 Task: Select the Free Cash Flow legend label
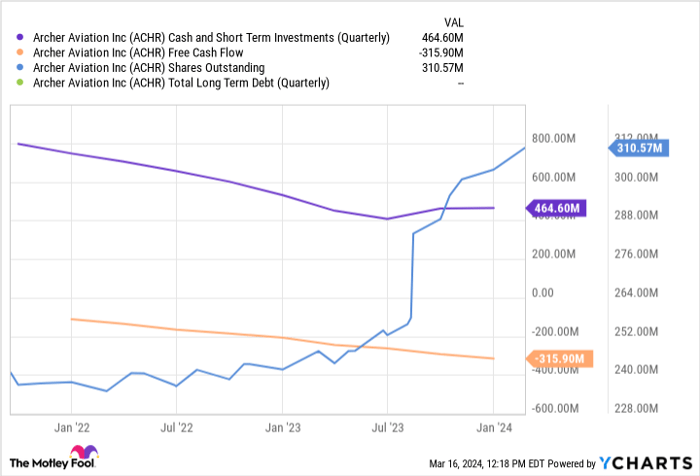click(138, 53)
